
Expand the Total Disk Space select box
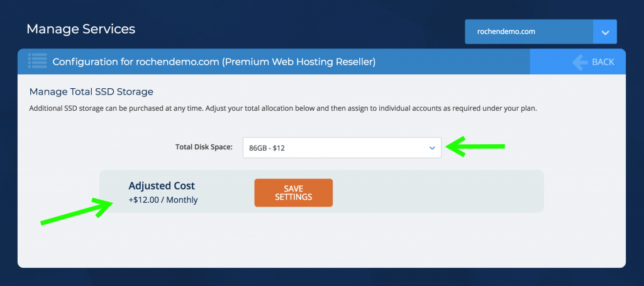341,148
